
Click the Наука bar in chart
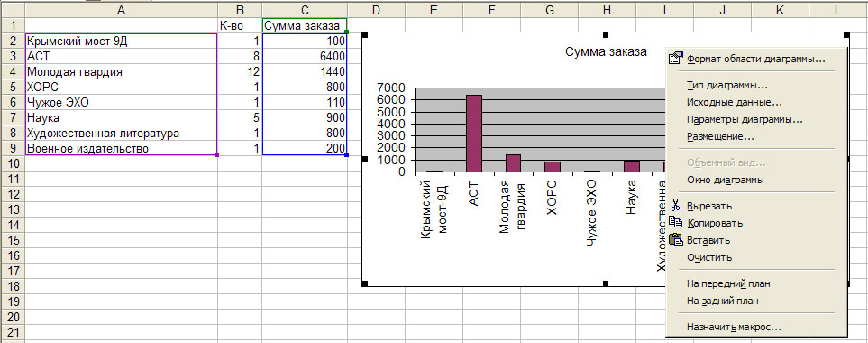[x=632, y=166]
